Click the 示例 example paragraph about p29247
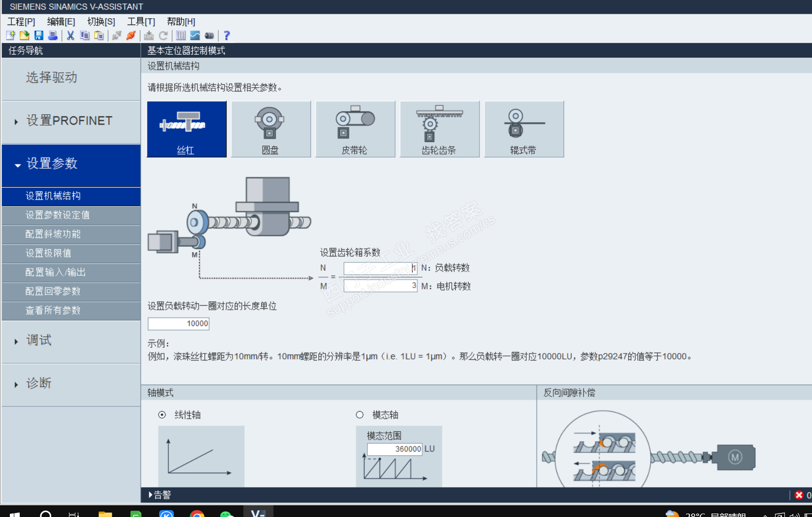This screenshot has width=812, height=517. (420, 356)
